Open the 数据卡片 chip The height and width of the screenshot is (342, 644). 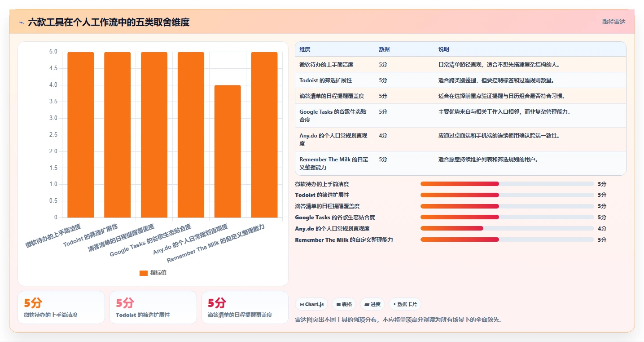pos(405,304)
